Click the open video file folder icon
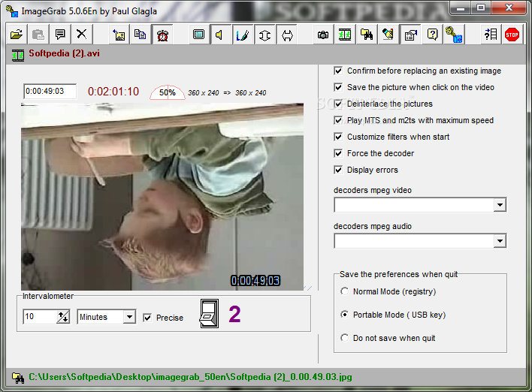This screenshot has width=532, height=392. pos(17,35)
